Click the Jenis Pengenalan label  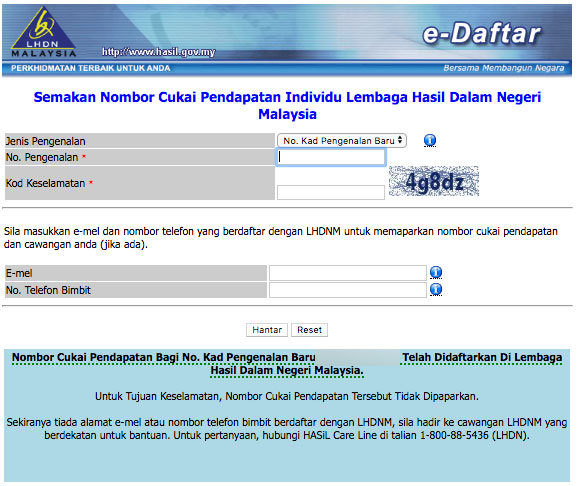tap(46, 141)
